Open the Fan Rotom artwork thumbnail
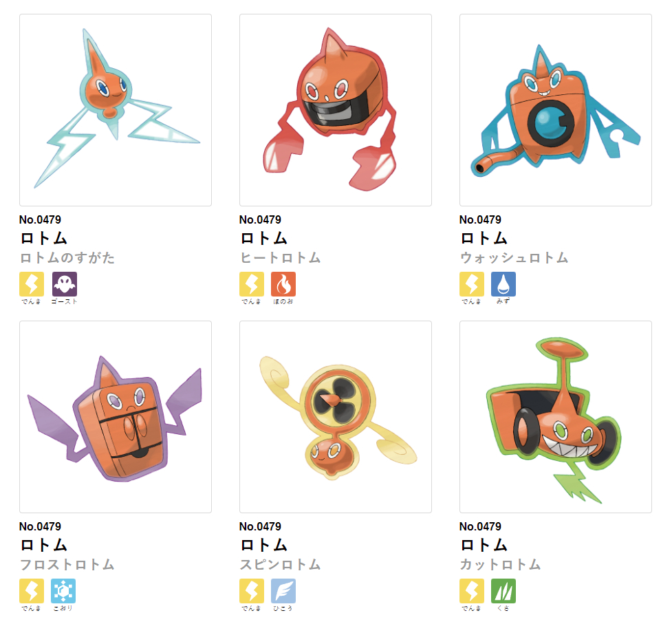Image resolution: width=672 pixels, height=624 pixels. [336, 416]
